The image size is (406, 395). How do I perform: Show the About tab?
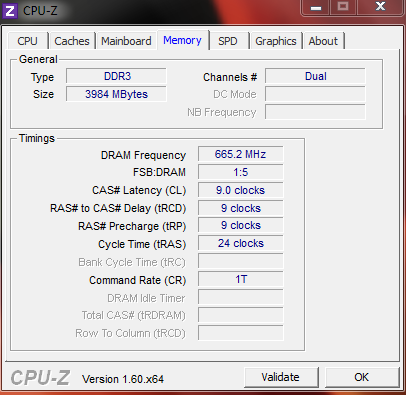(x=323, y=41)
